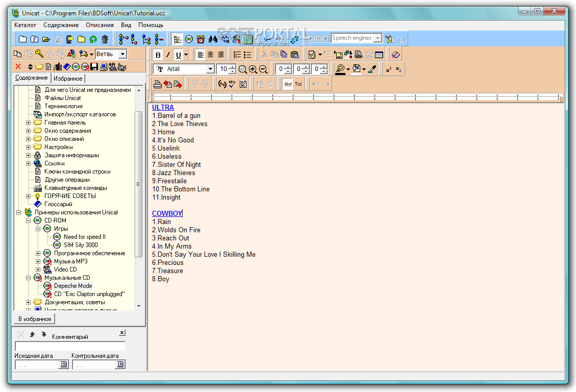
Task: Click the text color palette swatch
Action: 340,69
